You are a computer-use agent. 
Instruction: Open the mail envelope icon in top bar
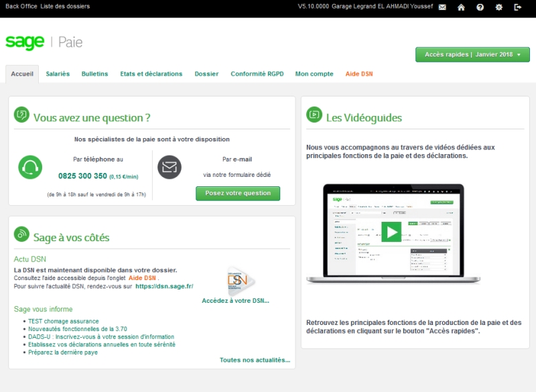click(442, 7)
